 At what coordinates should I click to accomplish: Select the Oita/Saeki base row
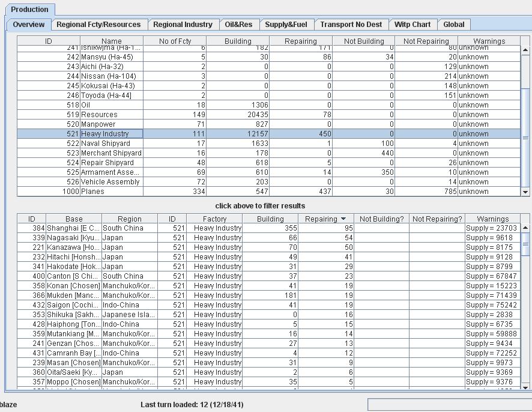coord(268,372)
